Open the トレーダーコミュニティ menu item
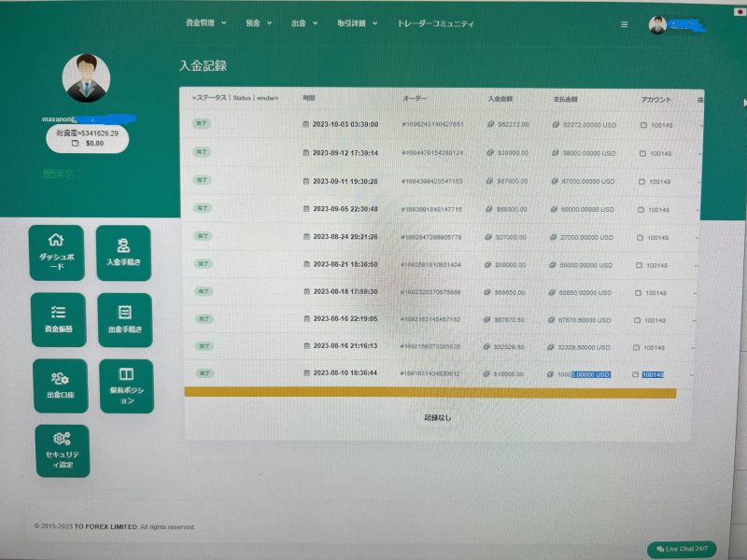The height and width of the screenshot is (560, 747). point(436,23)
